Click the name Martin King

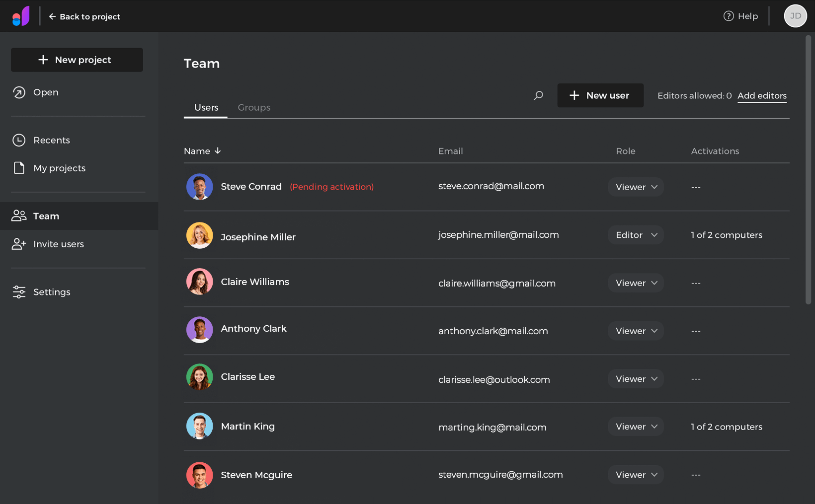(247, 426)
